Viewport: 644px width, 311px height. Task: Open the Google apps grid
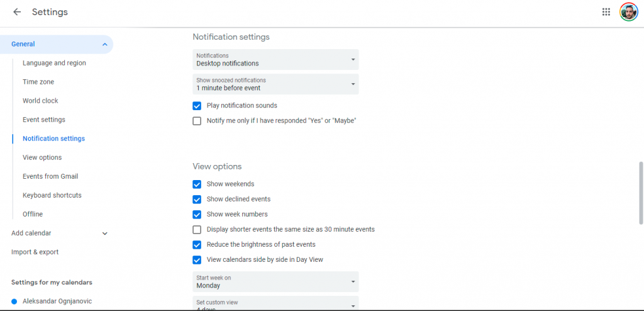click(x=606, y=12)
